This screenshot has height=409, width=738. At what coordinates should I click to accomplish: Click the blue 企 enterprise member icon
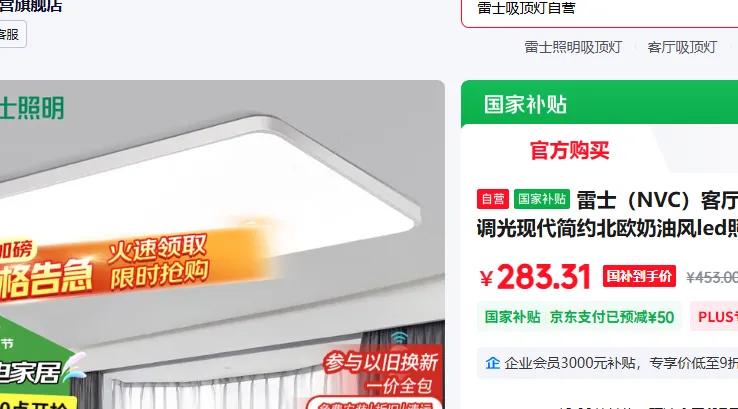coord(493,363)
